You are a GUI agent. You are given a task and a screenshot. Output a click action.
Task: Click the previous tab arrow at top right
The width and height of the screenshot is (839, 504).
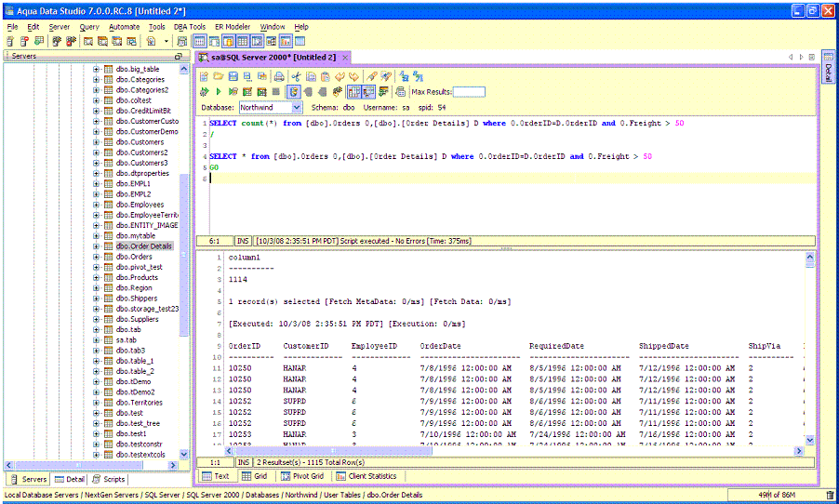click(791, 57)
